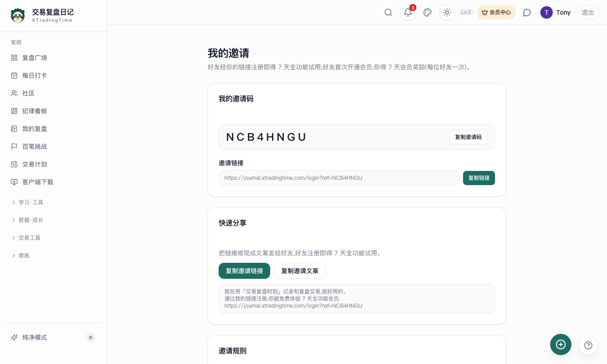
Task: Click the 我的邀请码 card title
Action: tap(236, 99)
